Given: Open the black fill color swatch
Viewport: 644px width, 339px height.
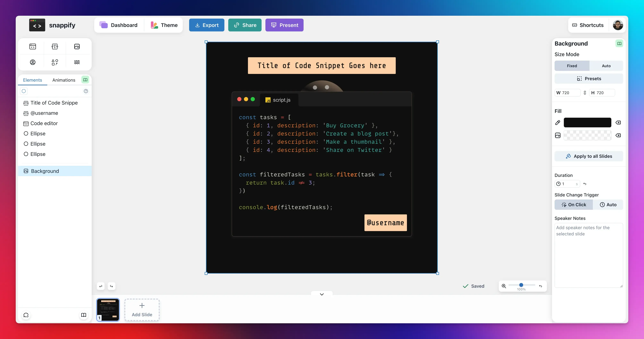Looking at the screenshot, I should (587, 123).
